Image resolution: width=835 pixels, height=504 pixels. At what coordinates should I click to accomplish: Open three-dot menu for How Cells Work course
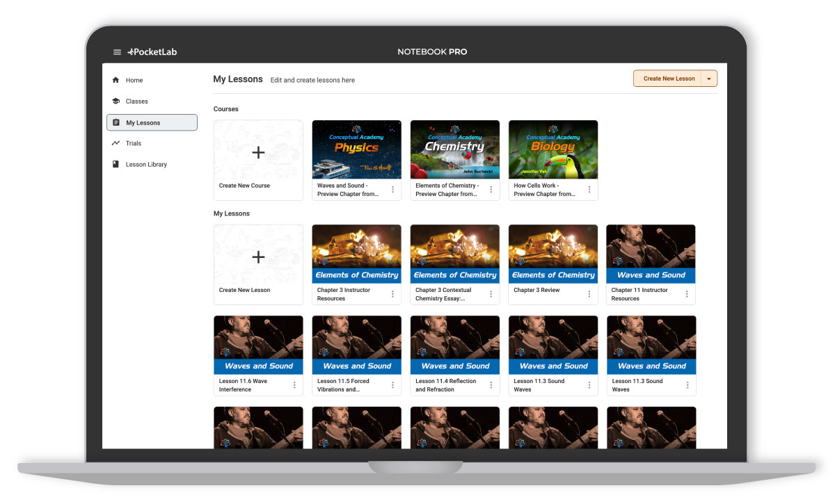point(589,190)
